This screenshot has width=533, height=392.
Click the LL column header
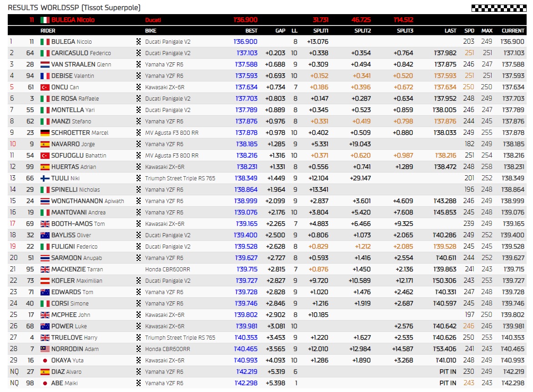(x=294, y=31)
